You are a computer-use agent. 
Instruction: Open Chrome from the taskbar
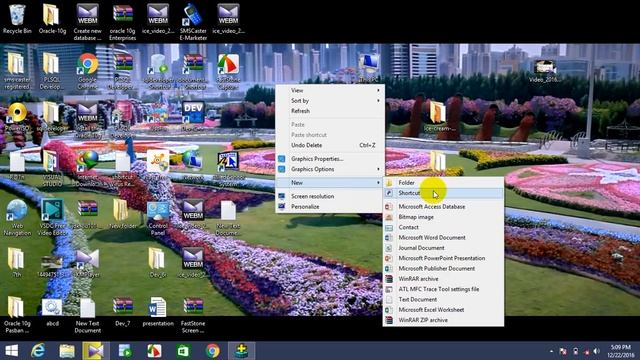coord(213,351)
